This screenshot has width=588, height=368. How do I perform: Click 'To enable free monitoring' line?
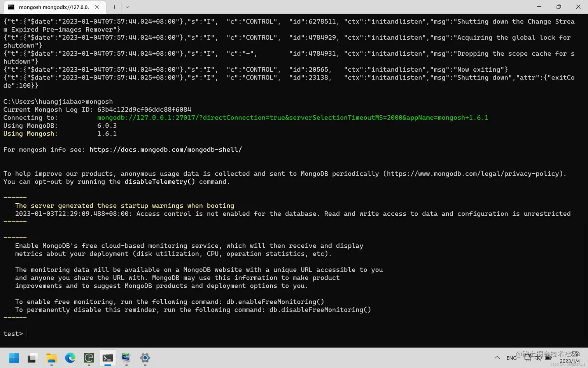click(x=170, y=302)
